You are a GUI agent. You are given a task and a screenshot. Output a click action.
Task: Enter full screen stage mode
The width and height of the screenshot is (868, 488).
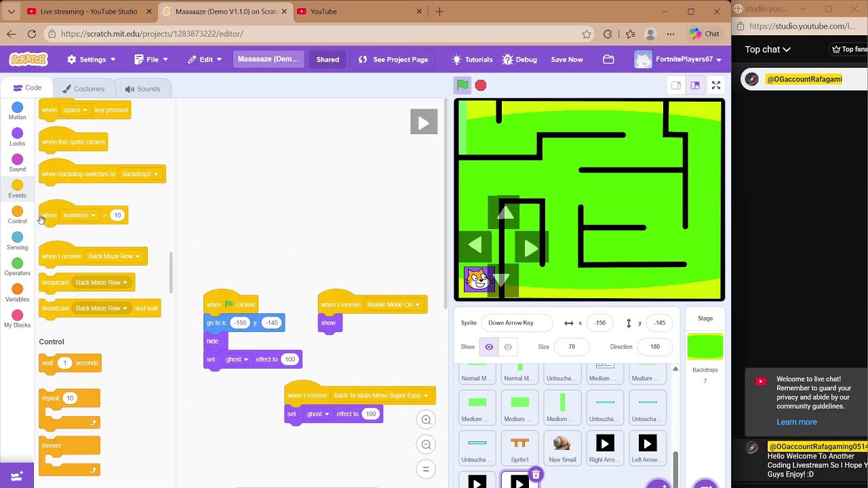715,85
